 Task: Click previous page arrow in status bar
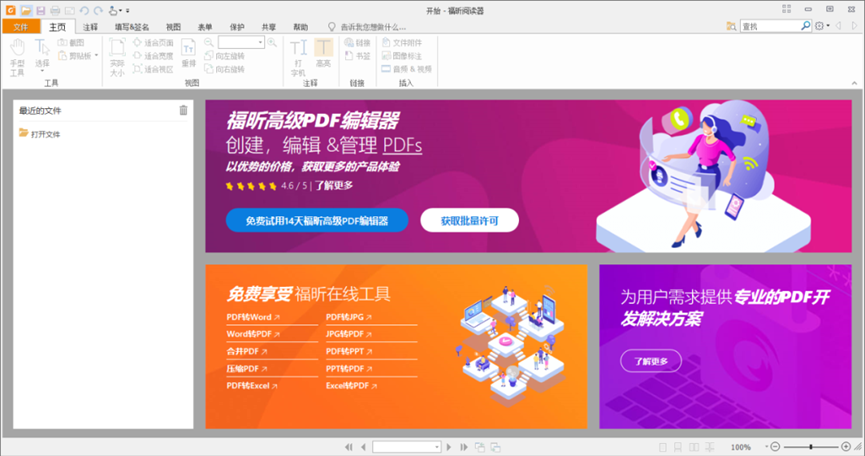coord(363,447)
